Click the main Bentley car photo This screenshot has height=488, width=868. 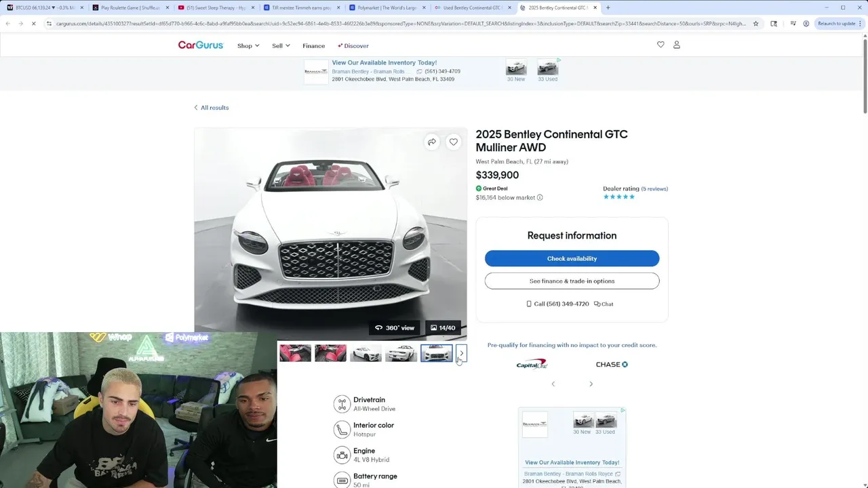330,233
